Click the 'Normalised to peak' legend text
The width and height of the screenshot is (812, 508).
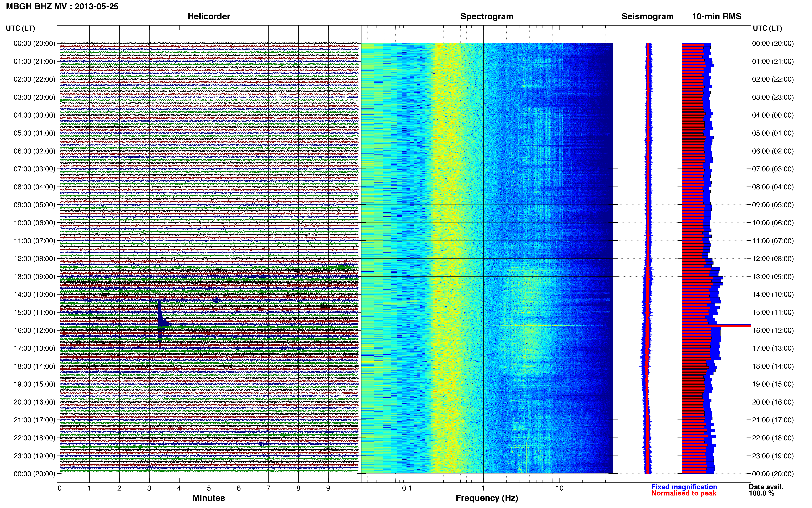tap(684, 493)
